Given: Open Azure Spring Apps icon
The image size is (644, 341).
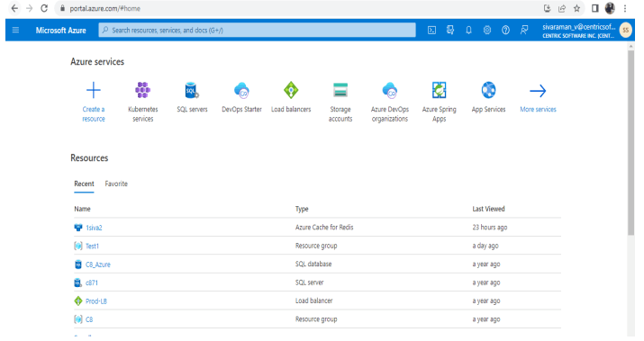Looking at the screenshot, I should pyautogui.click(x=439, y=90).
